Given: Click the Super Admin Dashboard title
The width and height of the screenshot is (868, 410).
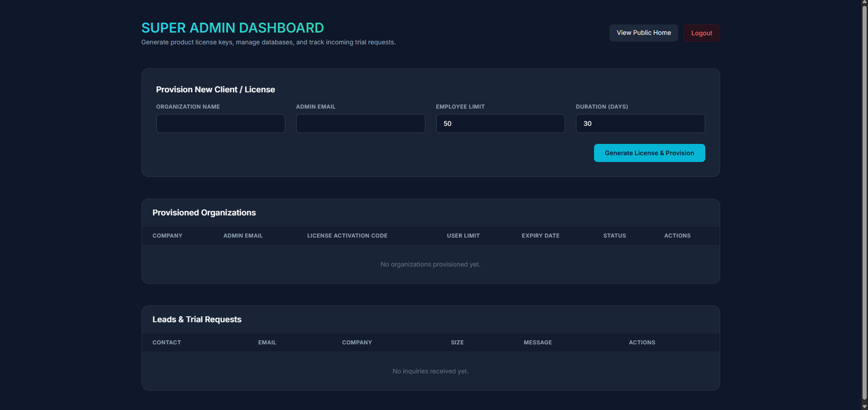Looking at the screenshot, I should tap(233, 28).
